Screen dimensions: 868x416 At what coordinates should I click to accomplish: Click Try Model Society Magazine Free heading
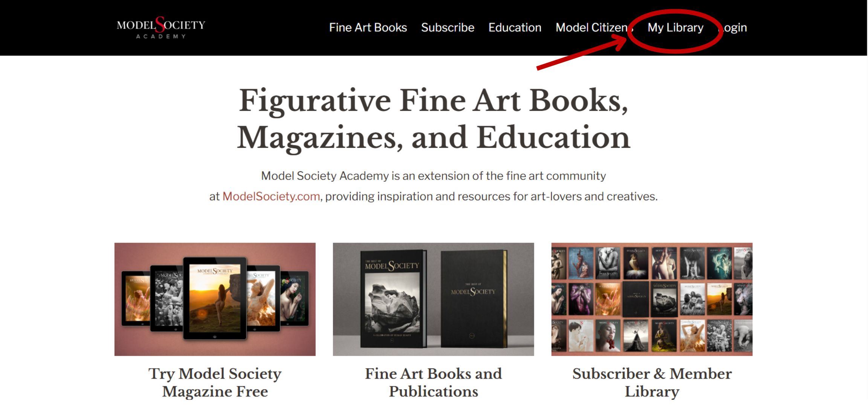click(215, 382)
